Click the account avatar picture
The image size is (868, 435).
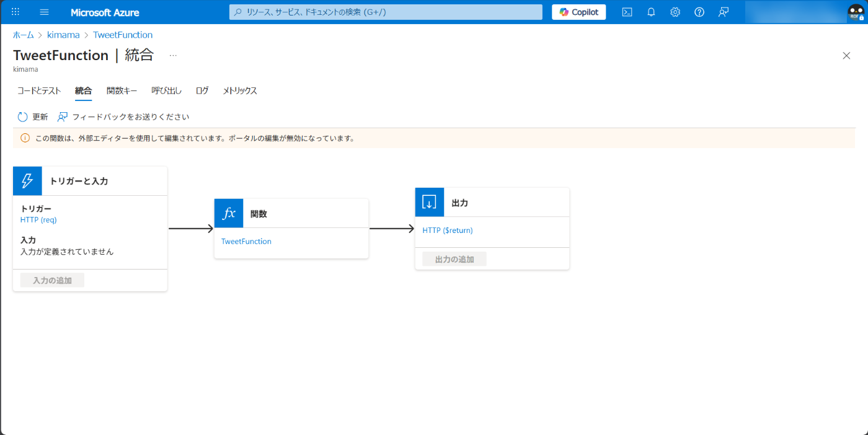856,12
